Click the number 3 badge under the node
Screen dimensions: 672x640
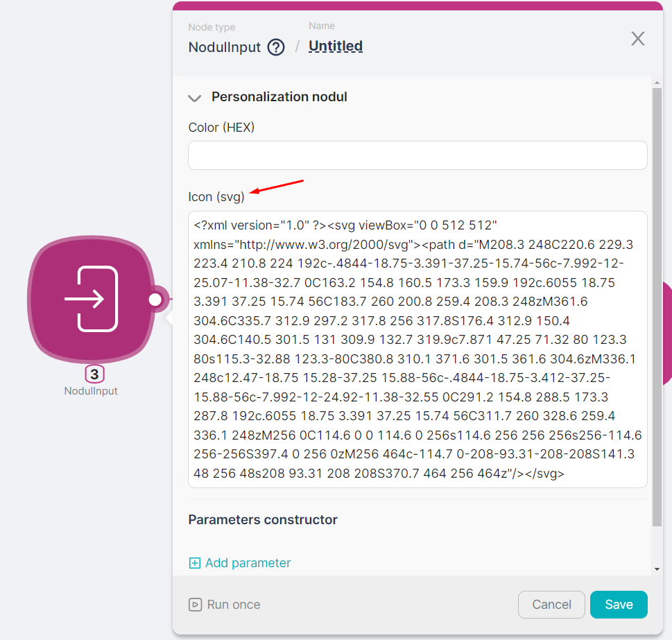click(95, 374)
